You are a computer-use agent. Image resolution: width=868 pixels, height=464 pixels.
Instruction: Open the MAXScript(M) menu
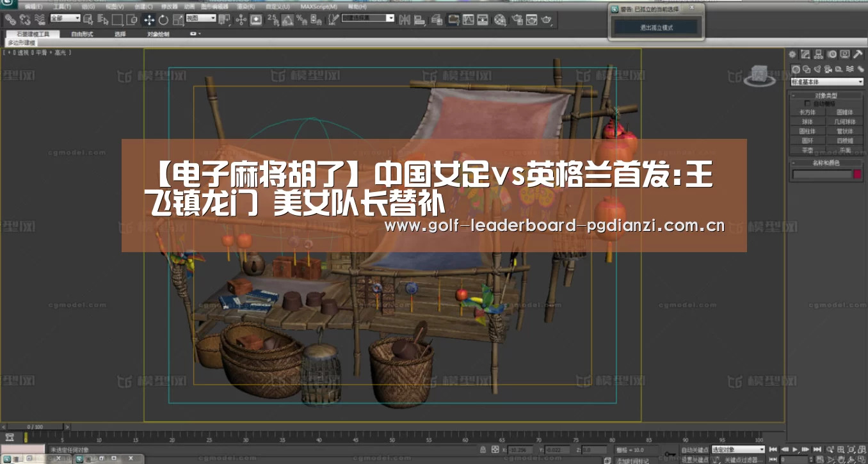(319, 6)
